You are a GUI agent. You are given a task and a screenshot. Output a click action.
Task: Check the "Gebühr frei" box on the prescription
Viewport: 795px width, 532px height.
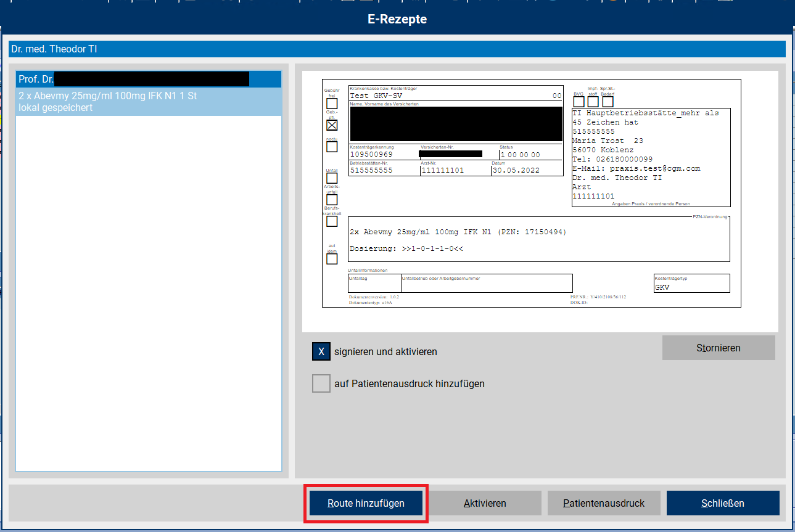point(332,104)
